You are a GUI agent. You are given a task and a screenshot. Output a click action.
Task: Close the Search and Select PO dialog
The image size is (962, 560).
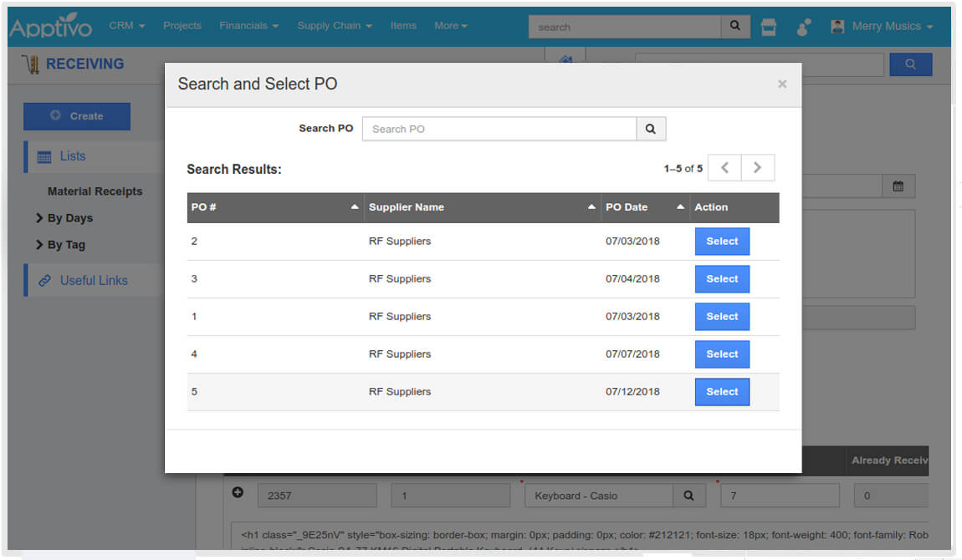pos(782,84)
